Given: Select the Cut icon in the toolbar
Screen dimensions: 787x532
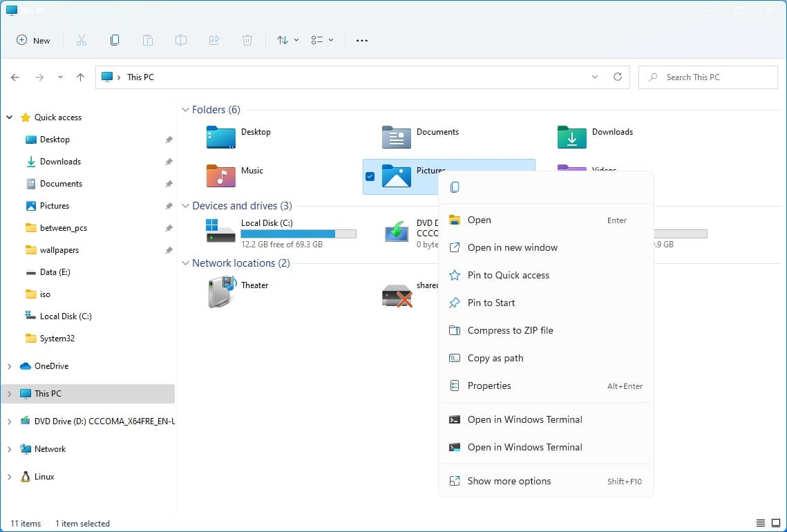Looking at the screenshot, I should pos(81,40).
